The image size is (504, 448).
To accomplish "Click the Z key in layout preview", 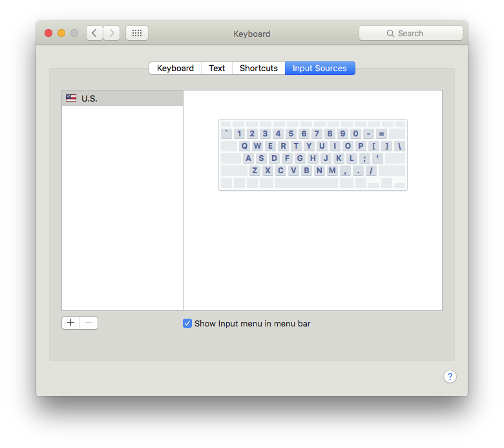I will point(255,171).
